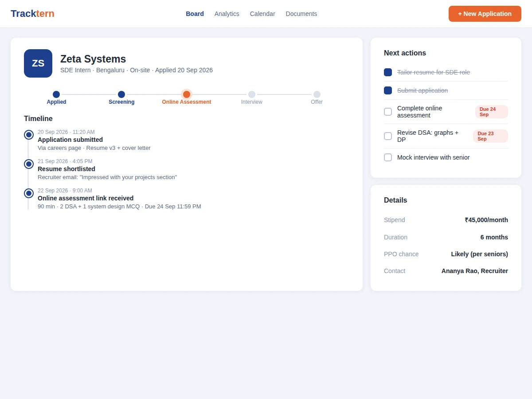Click the Application submitted timeline marker

(29, 135)
